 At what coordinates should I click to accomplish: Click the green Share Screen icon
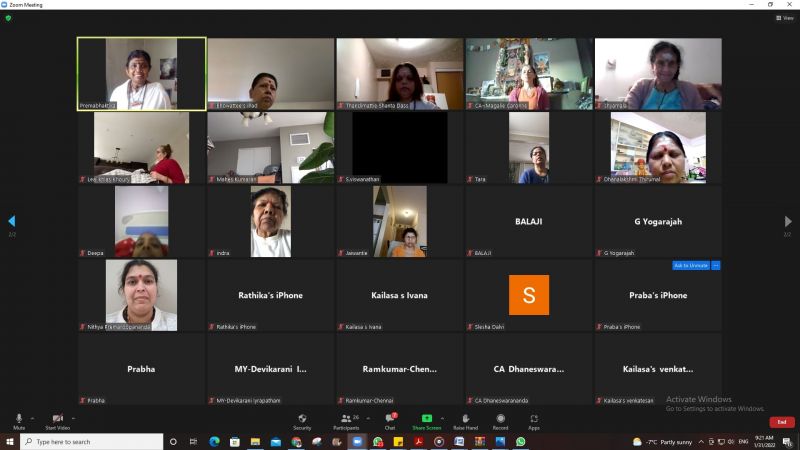426,418
